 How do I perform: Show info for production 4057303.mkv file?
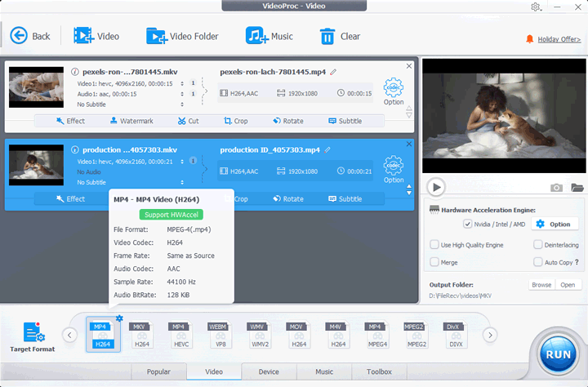(75, 149)
